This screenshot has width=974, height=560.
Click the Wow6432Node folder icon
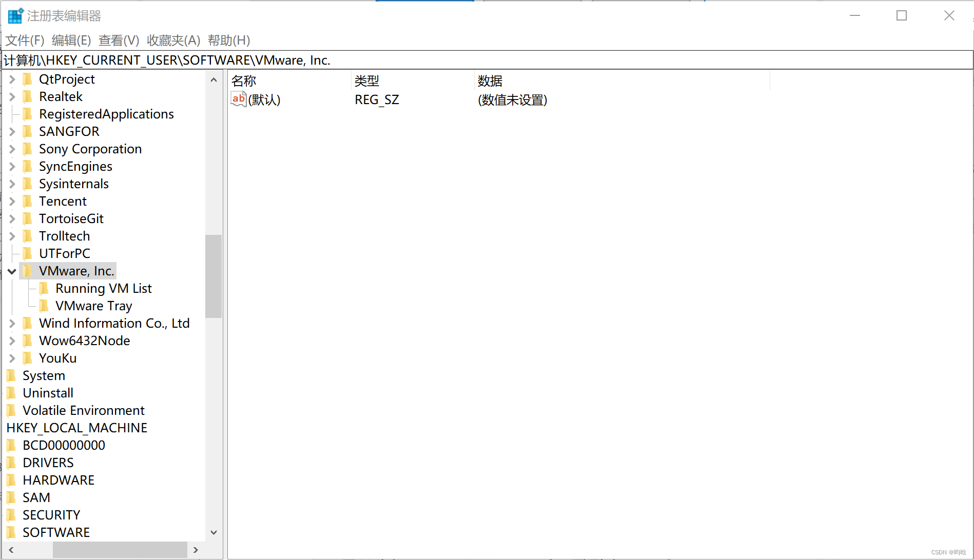point(28,341)
